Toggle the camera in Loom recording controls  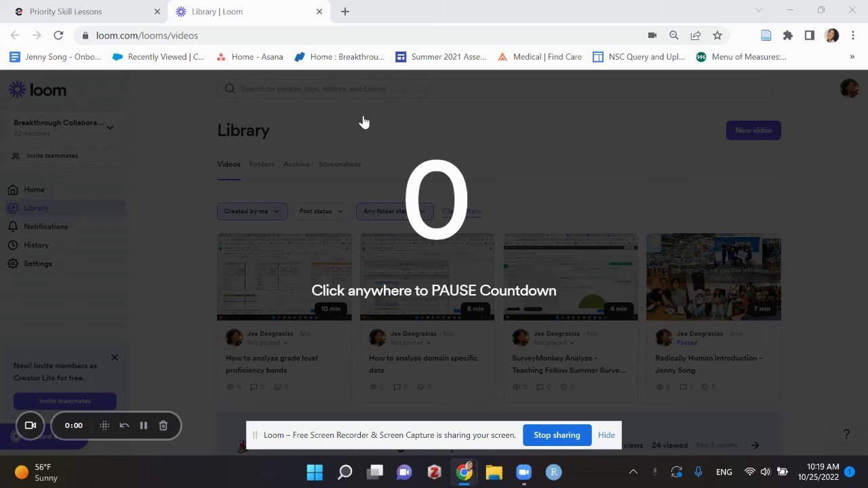pos(31,426)
